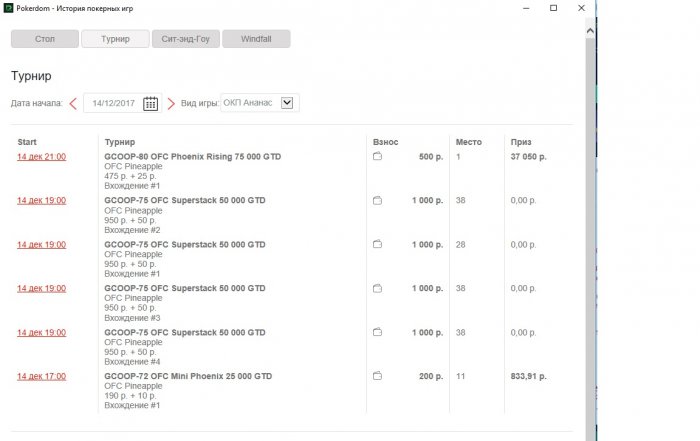700x441 pixels.
Task: Select GCOOP-80 OFC Phoenix Rising 75 000 GTD
Action: pos(193,157)
